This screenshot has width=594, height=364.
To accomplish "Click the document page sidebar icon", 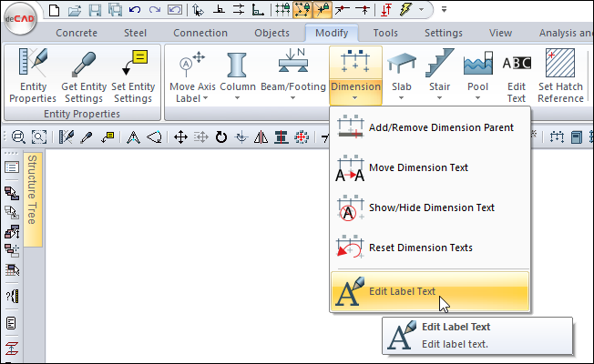I will pyautogui.click(x=11, y=323).
